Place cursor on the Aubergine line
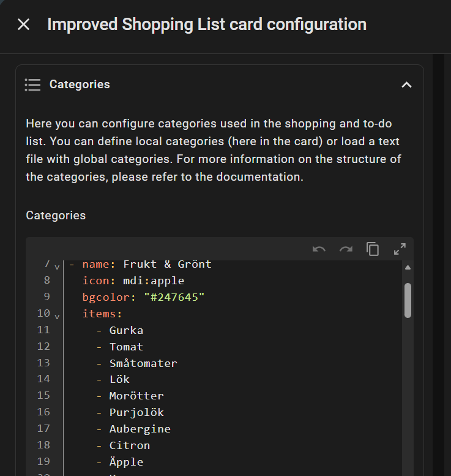This screenshot has height=476, width=451. pyautogui.click(x=140, y=429)
